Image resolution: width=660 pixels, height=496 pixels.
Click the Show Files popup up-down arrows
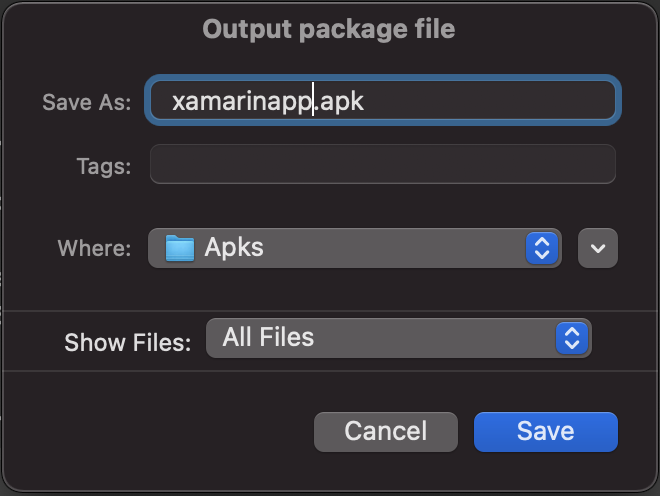pos(571,338)
